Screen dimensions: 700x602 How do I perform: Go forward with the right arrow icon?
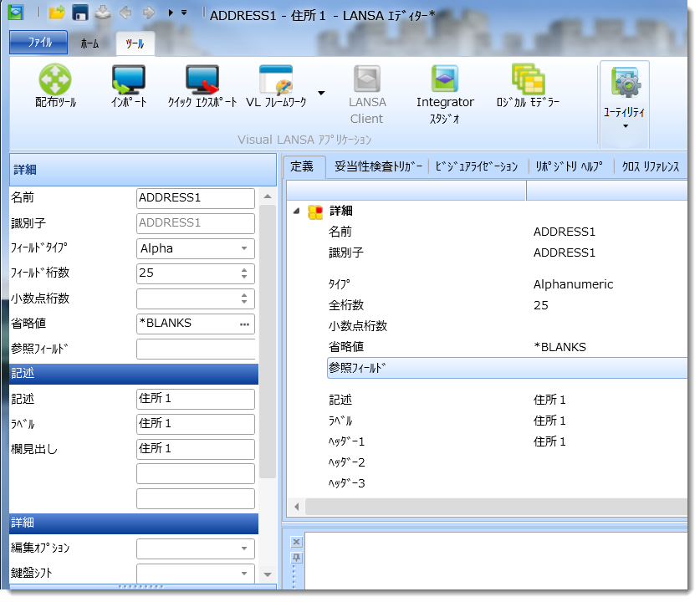click(149, 13)
